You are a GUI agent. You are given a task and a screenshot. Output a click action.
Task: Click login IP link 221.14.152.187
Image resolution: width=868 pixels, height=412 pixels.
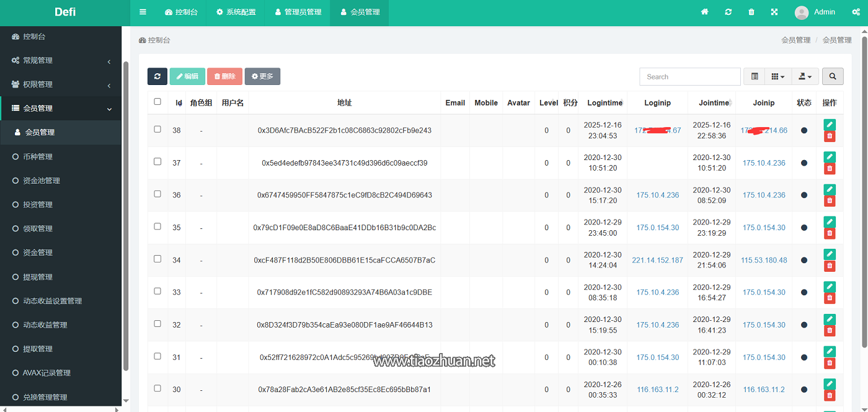coord(657,260)
